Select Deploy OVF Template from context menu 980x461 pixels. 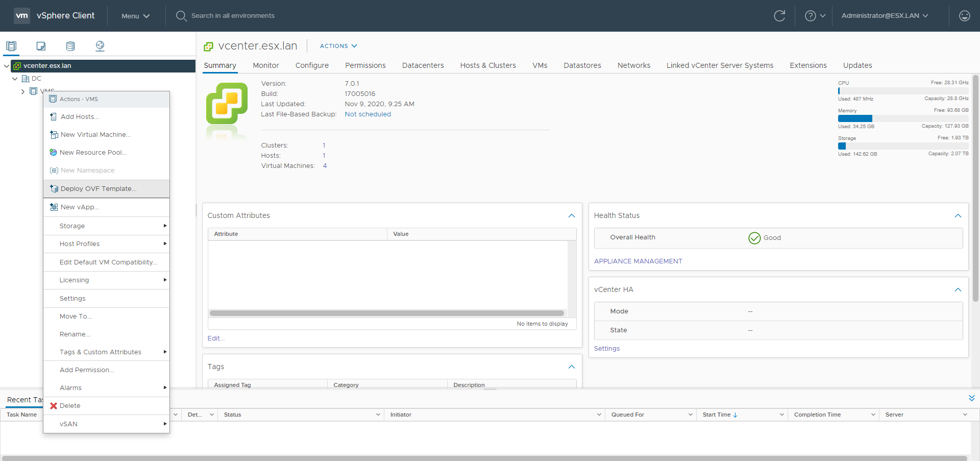(98, 189)
